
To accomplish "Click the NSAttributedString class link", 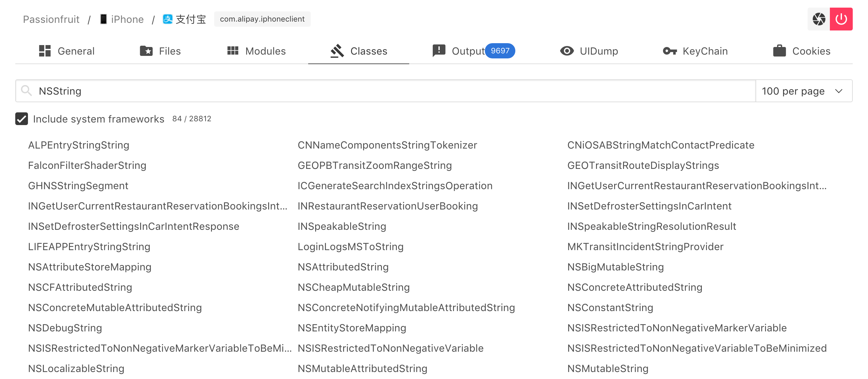I will click(343, 267).
